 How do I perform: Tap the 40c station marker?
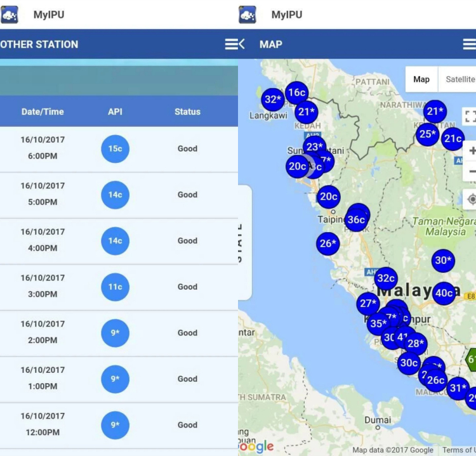point(444,293)
